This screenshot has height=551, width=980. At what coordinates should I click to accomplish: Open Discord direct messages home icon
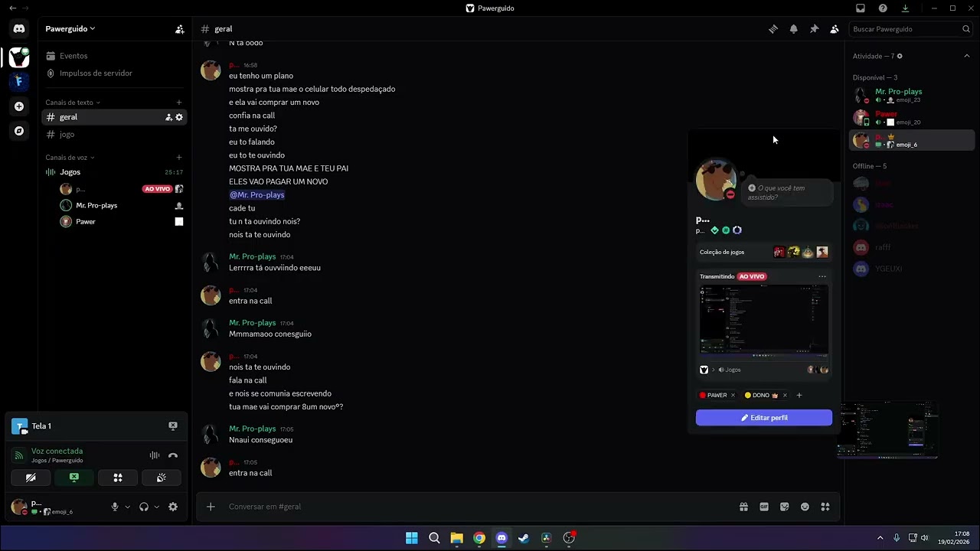click(19, 29)
